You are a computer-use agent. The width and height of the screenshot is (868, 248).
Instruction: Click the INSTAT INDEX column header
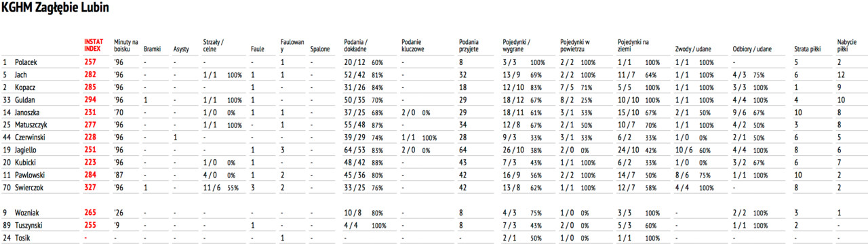click(94, 45)
